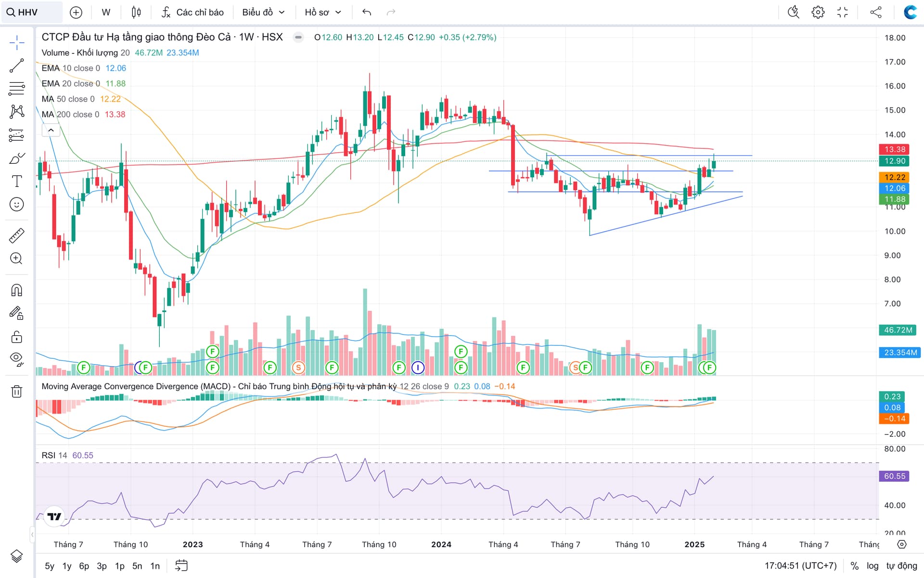Click the 13.38 MA200 red price label
Screen dimensions: 924x578
click(x=894, y=149)
